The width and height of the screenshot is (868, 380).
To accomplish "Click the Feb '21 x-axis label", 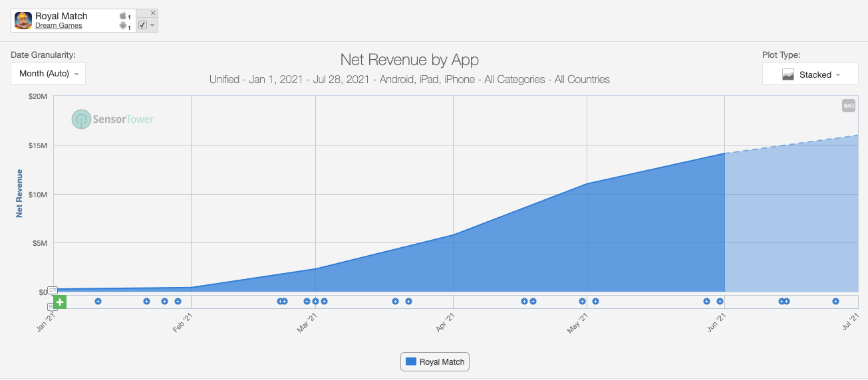I will (x=183, y=324).
